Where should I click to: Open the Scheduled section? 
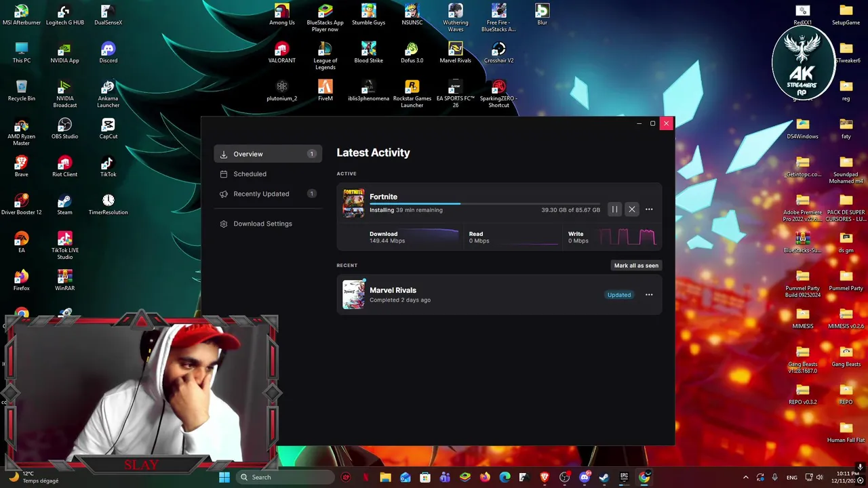pyautogui.click(x=268, y=174)
